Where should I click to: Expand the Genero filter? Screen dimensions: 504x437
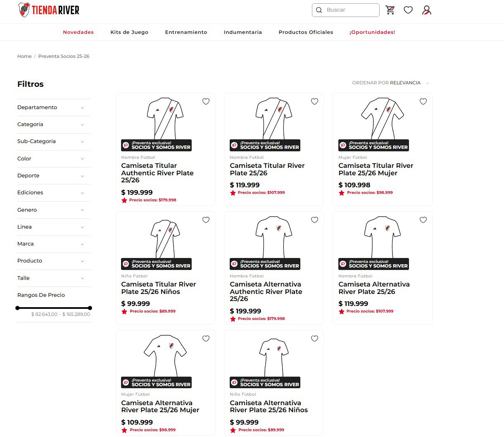(54, 210)
